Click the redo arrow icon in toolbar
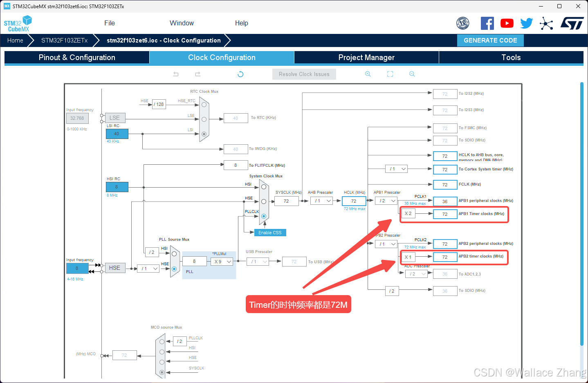 [198, 74]
